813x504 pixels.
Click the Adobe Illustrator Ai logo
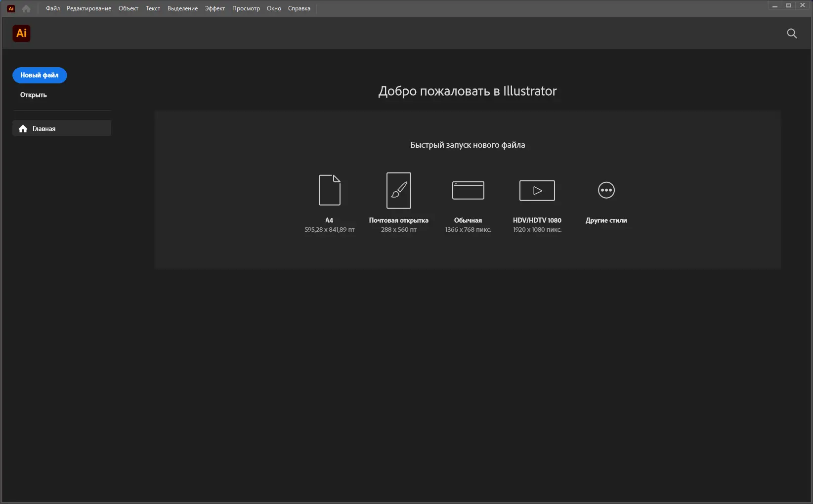(21, 33)
